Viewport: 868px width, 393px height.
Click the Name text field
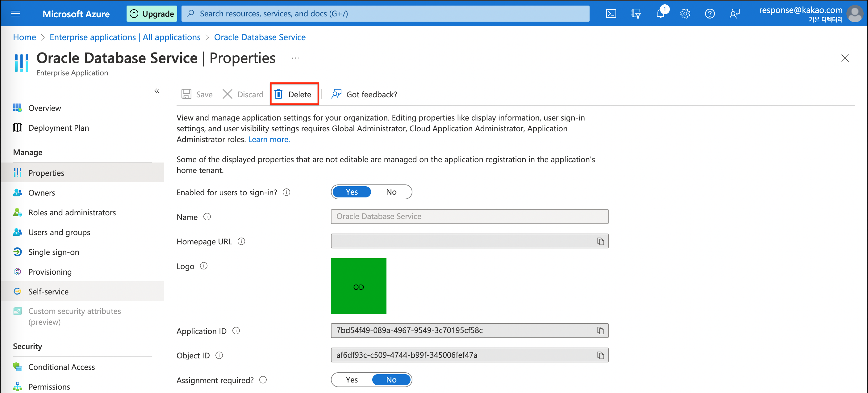point(469,216)
